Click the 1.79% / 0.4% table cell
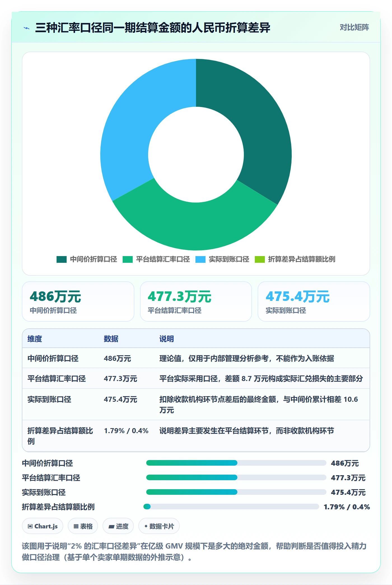 (126, 431)
